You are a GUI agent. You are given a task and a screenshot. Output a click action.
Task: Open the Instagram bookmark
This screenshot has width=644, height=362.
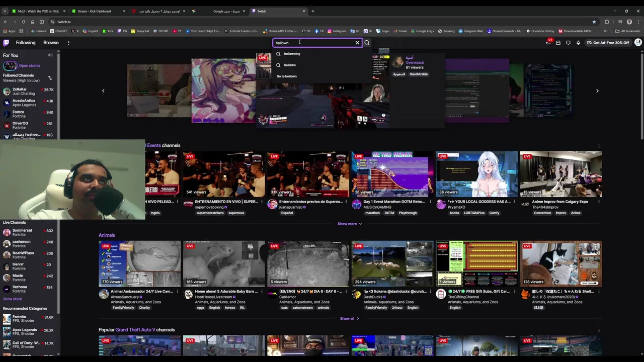(337, 31)
